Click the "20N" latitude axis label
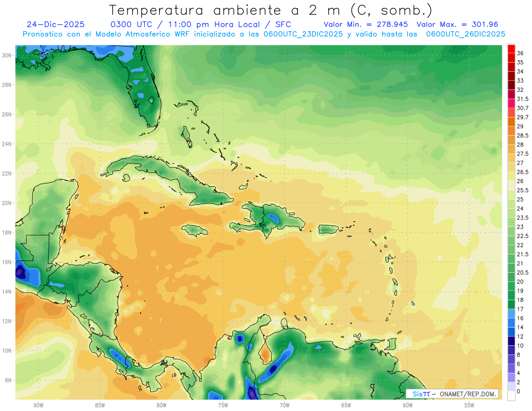532x411 pixels. 8,203
